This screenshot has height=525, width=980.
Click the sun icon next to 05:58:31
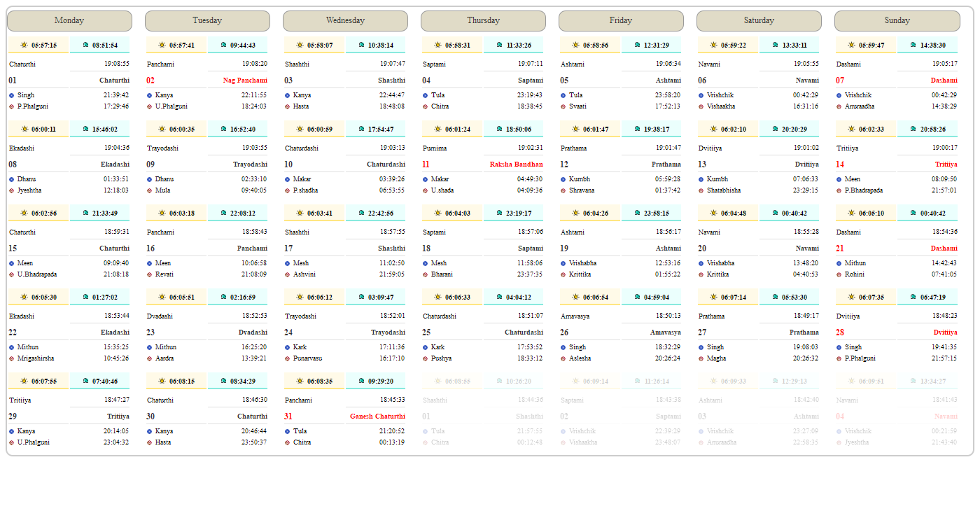click(437, 45)
